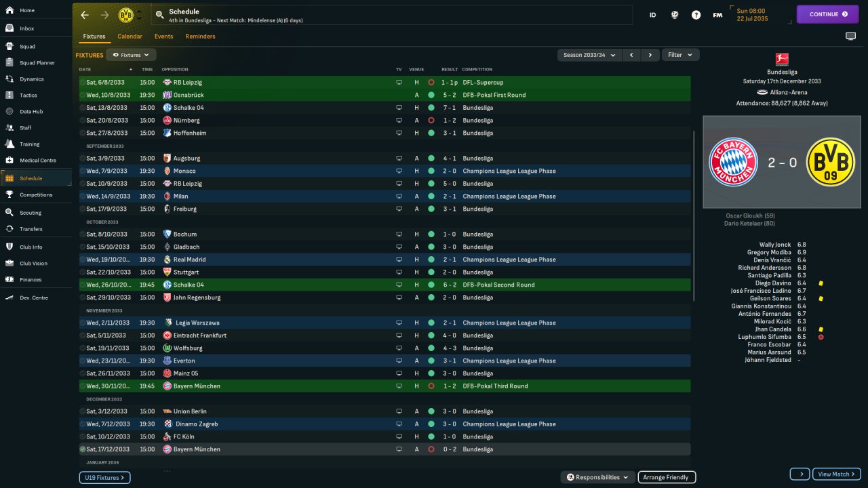Click the monitor display icon top right
Image resolution: width=868 pixels, height=488 pixels.
850,36
